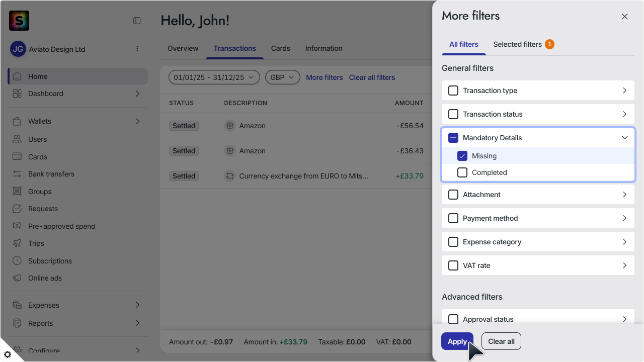Go to the Cards tab

281,48
